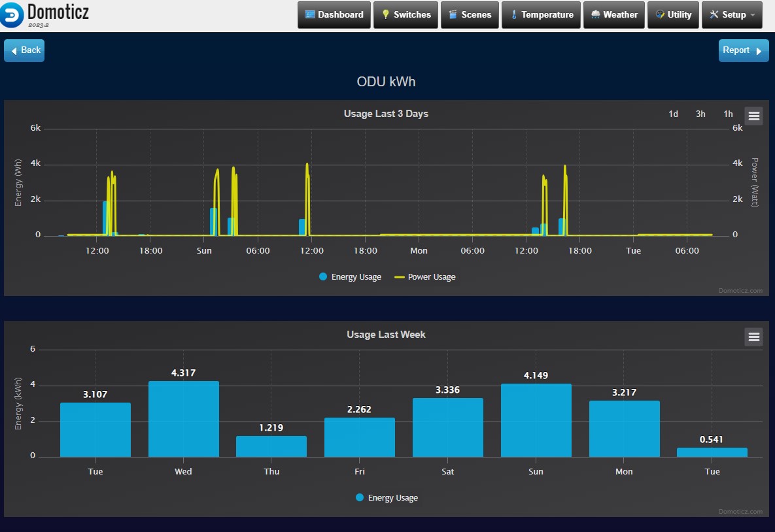Image resolution: width=775 pixels, height=532 pixels.
Task: Toggle Energy Usage legend in weekly chart
Action: 387,498
